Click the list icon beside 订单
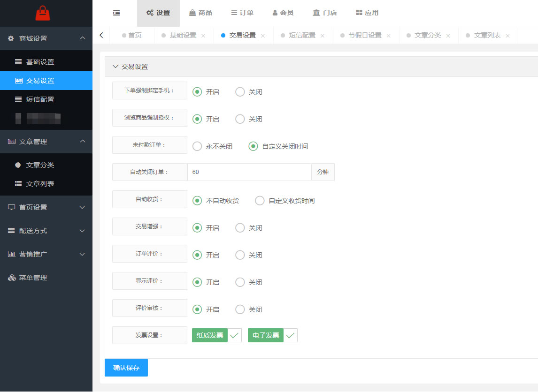 pos(234,13)
